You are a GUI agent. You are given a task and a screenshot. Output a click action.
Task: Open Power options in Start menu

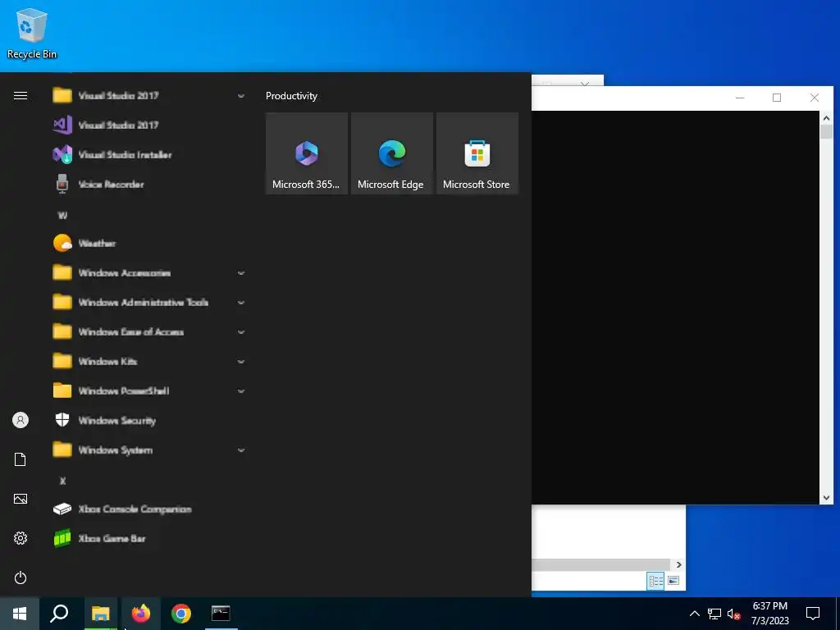[x=21, y=577]
